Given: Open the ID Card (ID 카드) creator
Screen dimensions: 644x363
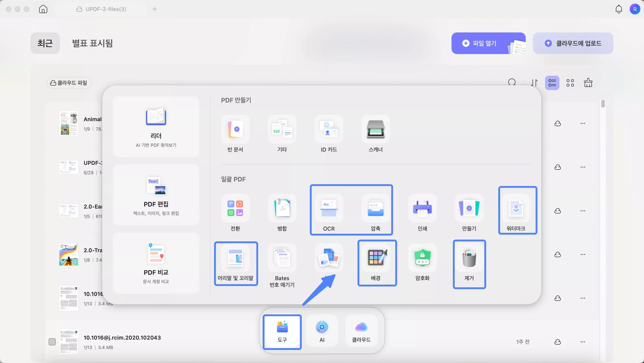Looking at the screenshot, I should 329,129.
